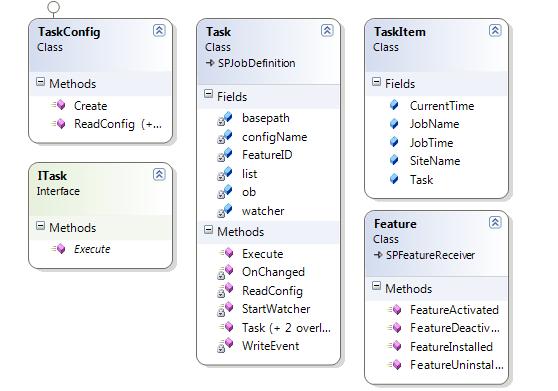Select the OnChanged method name
558x391 pixels.
(x=273, y=272)
